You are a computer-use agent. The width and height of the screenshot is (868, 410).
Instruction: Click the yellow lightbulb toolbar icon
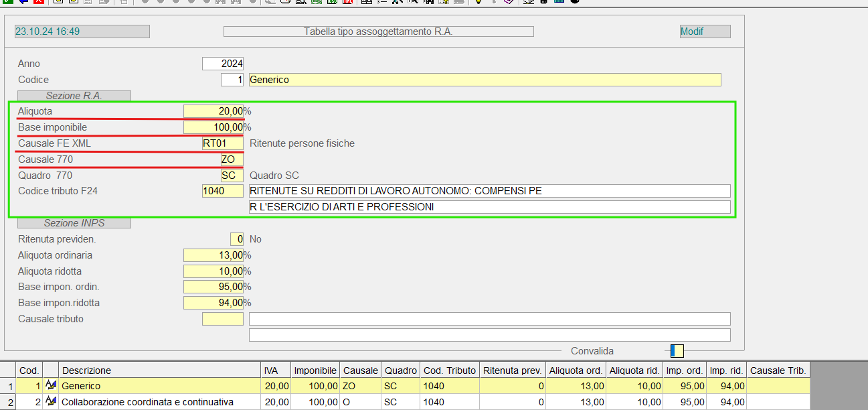(x=478, y=1)
